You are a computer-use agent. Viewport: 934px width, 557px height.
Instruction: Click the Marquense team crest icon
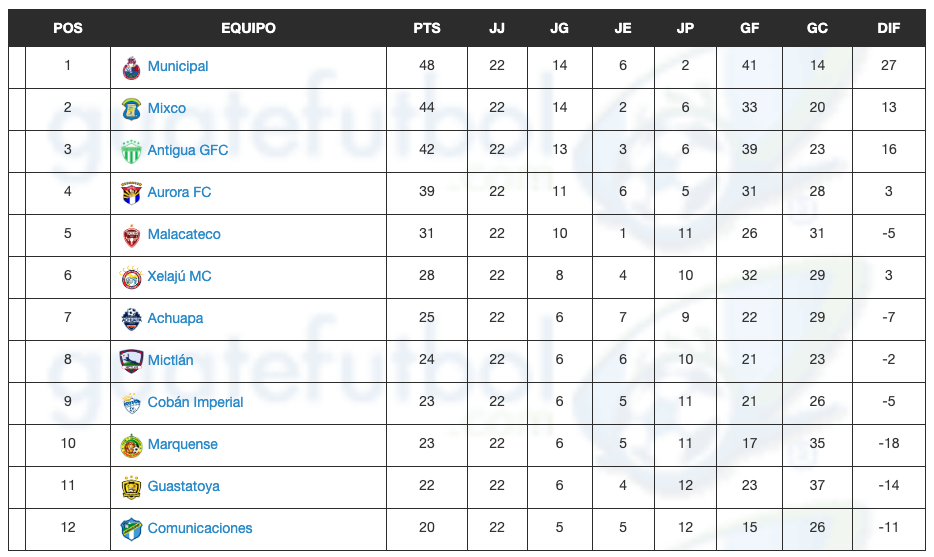click(x=131, y=445)
